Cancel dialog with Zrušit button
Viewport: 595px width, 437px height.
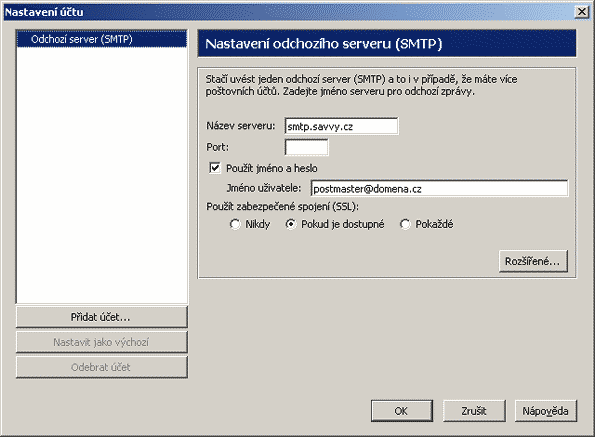474,411
